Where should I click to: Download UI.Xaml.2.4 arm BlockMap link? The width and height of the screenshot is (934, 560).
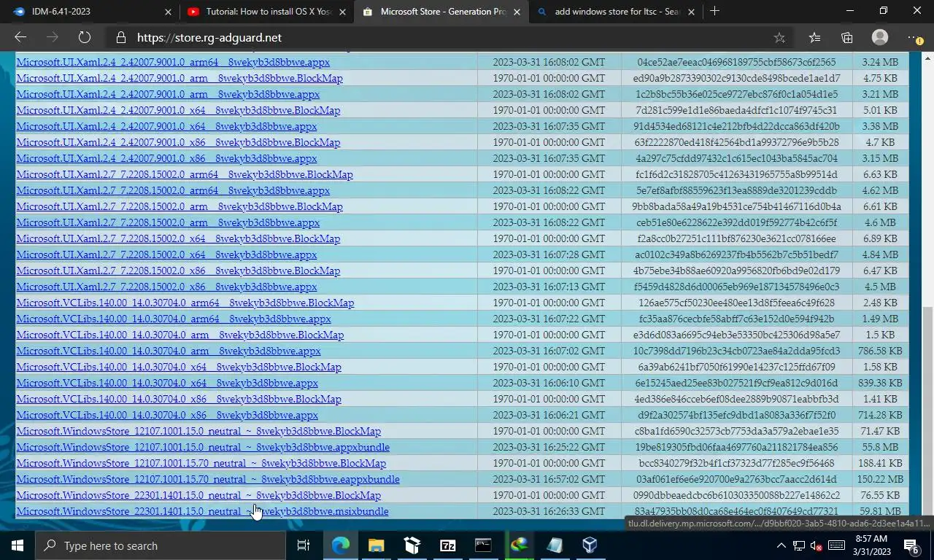click(180, 78)
